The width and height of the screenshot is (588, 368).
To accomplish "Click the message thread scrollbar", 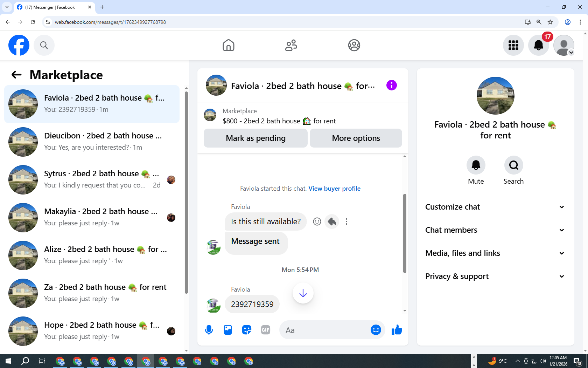I will [x=405, y=233].
